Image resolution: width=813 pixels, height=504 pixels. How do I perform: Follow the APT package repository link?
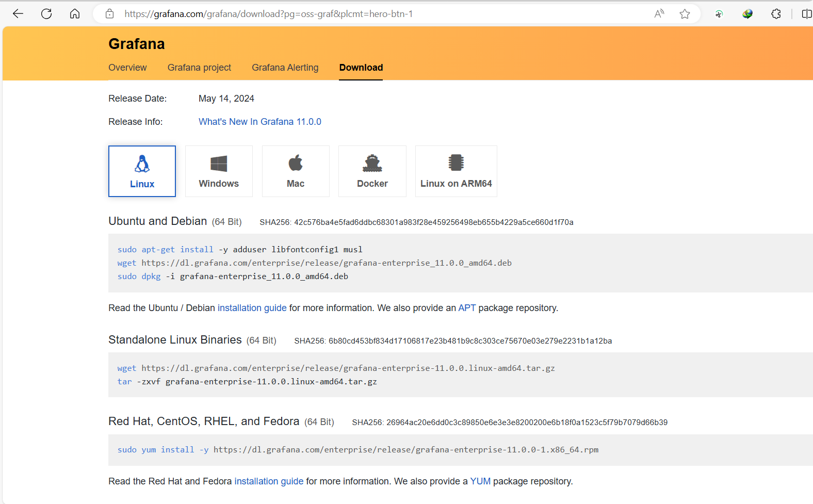tap(467, 308)
